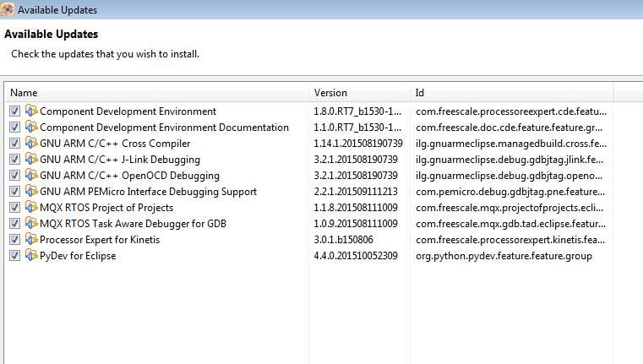Click the Processor Expert for Kinetis icon
The height and width of the screenshot is (364, 643).
tap(31, 240)
